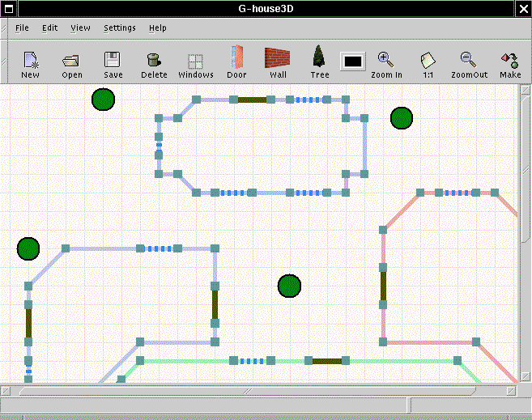The width and height of the screenshot is (532, 420).
Task: Click the Zoom In magnifier
Action: point(386,62)
